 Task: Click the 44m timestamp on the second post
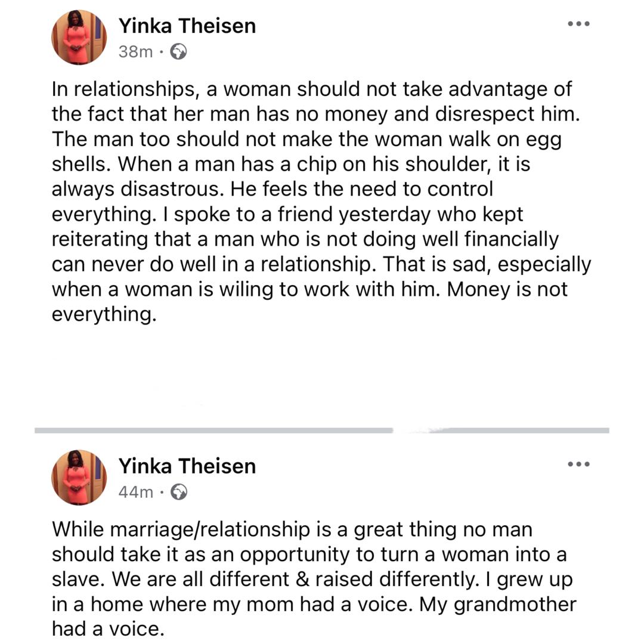(135, 492)
